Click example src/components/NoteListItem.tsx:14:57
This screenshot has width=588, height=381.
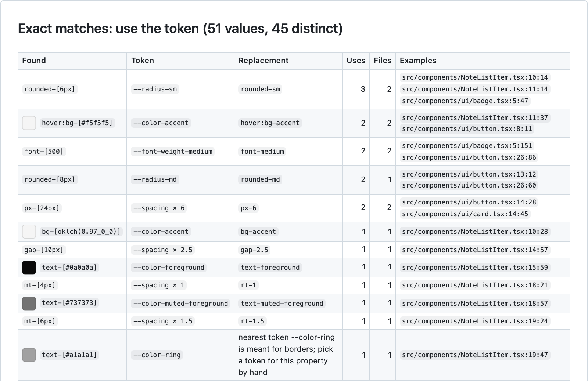tap(475, 250)
